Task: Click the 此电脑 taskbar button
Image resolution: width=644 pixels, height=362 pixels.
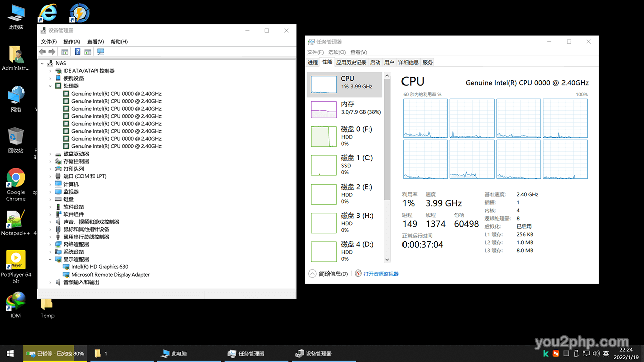Action: [188, 353]
